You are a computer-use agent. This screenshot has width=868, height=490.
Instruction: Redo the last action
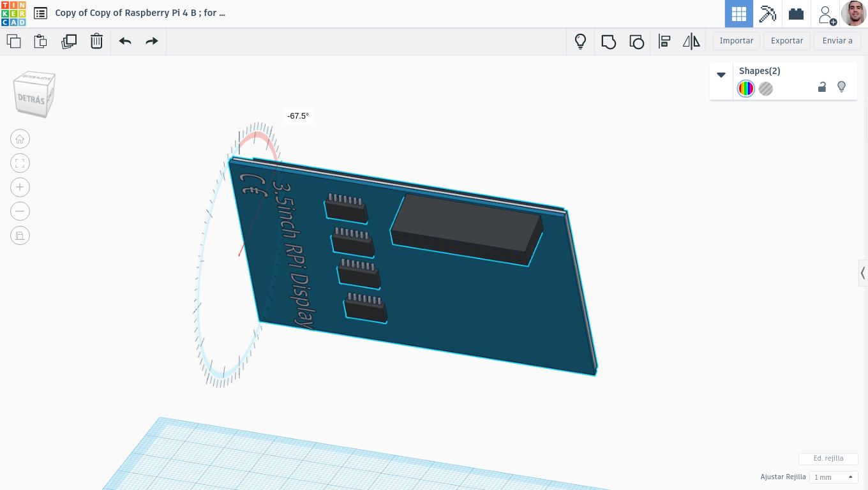click(x=151, y=41)
